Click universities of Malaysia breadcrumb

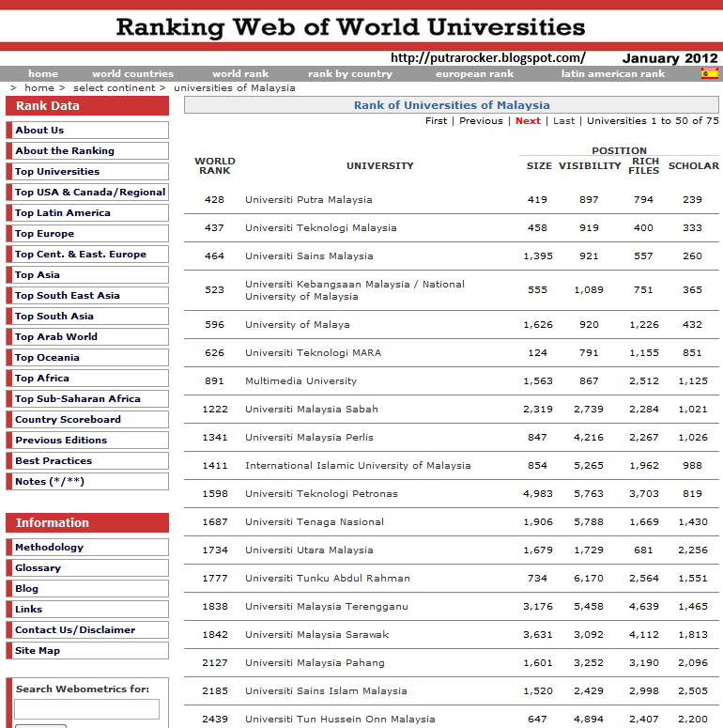tap(235, 87)
